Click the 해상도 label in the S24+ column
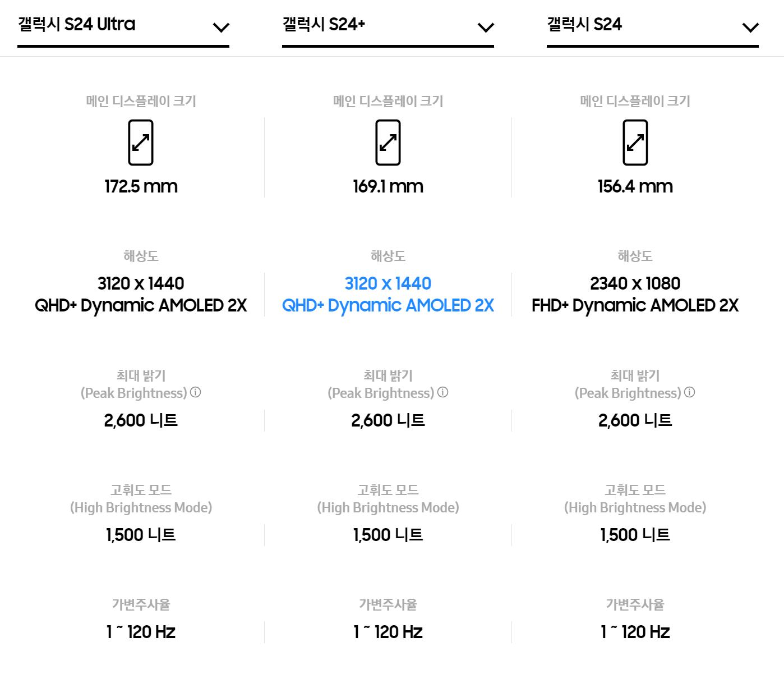 (388, 256)
